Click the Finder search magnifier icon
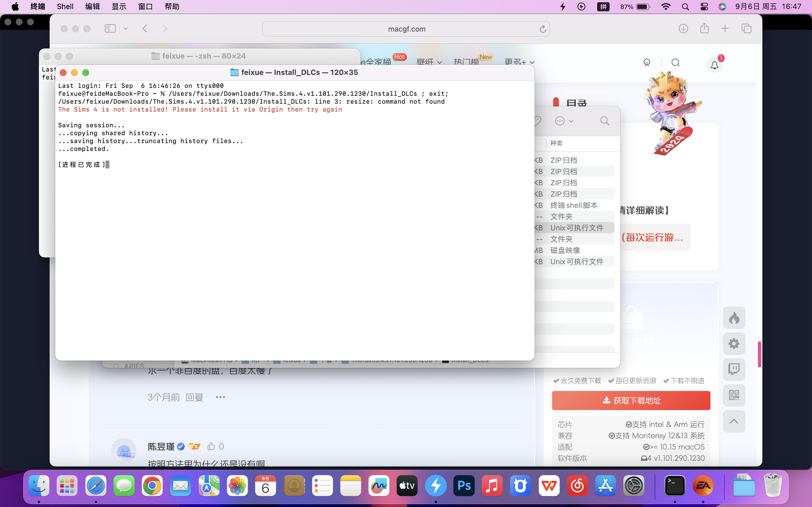The image size is (812, 507). tap(604, 121)
